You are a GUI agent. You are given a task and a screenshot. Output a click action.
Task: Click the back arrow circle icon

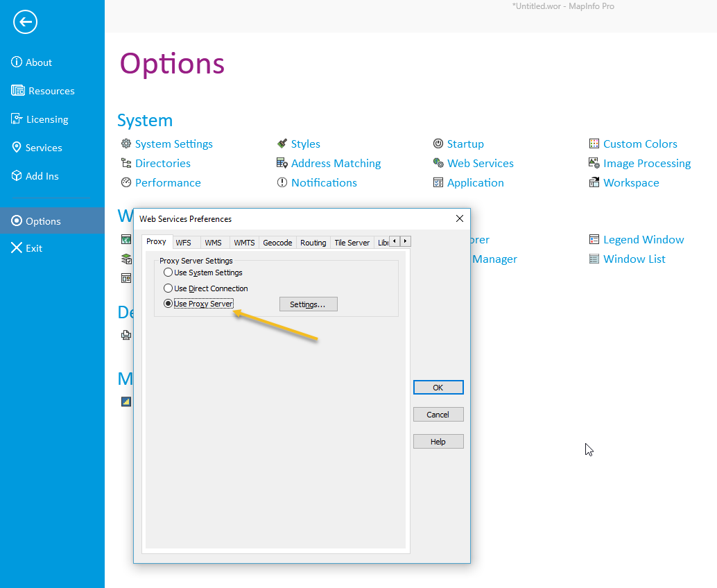click(x=25, y=22)
